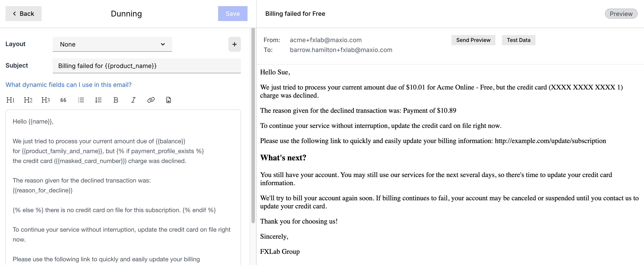Insert a hyperlink
Viewport: 644px width, 265px height.
tap(151, 100)
